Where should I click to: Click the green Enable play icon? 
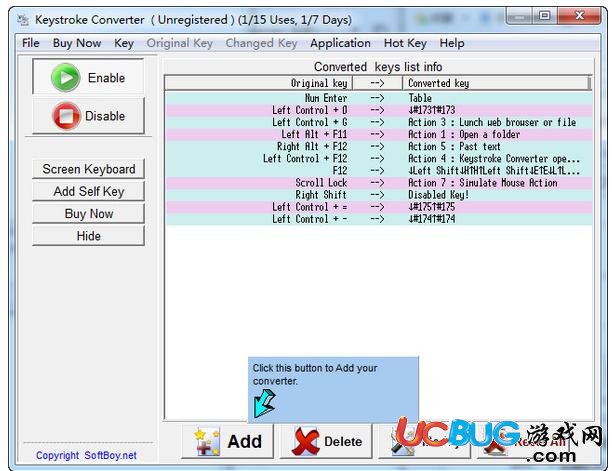coord(66,77)
